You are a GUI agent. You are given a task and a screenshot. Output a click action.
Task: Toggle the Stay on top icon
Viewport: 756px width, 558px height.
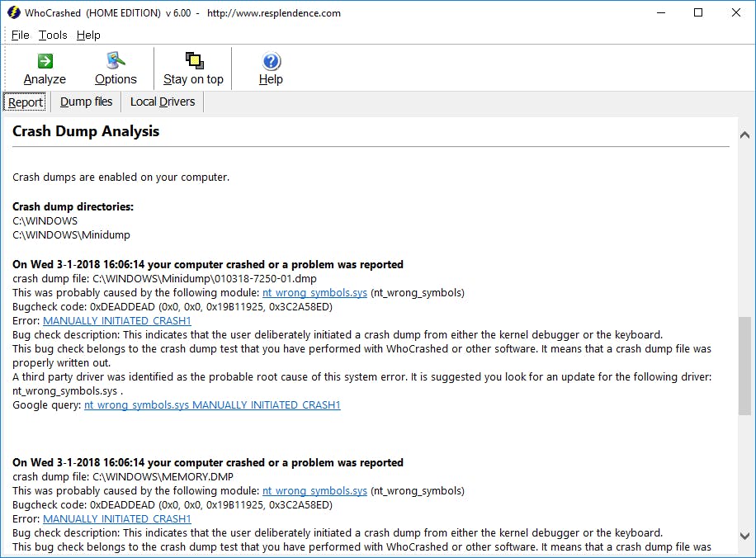[x=194, y=61]
